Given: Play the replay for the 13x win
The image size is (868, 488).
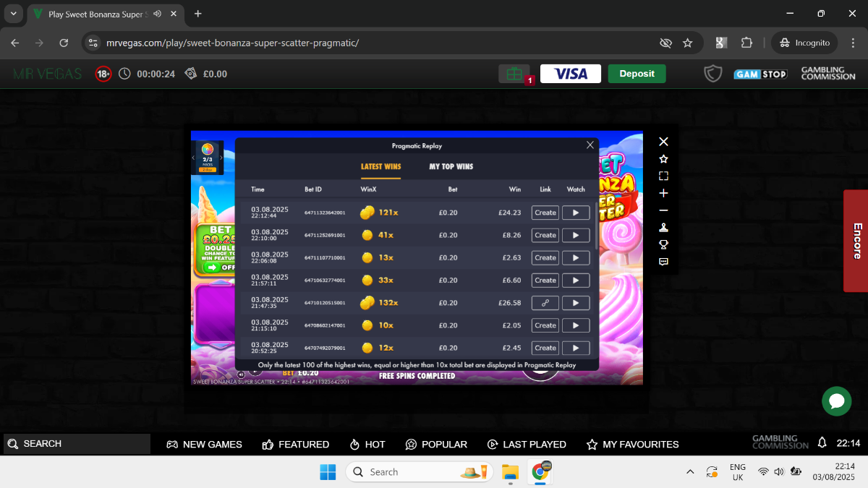Looking at the screenshot, I should [x=576, y=257].
